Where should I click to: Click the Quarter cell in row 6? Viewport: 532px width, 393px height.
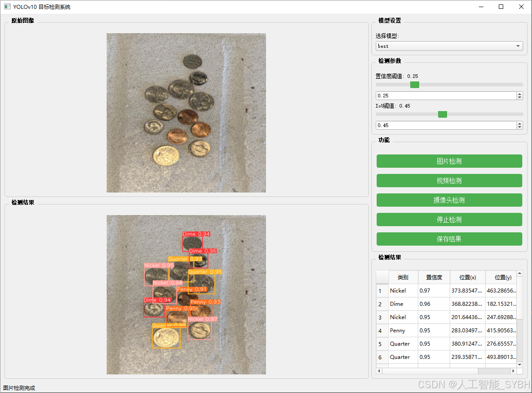point(403,357)
